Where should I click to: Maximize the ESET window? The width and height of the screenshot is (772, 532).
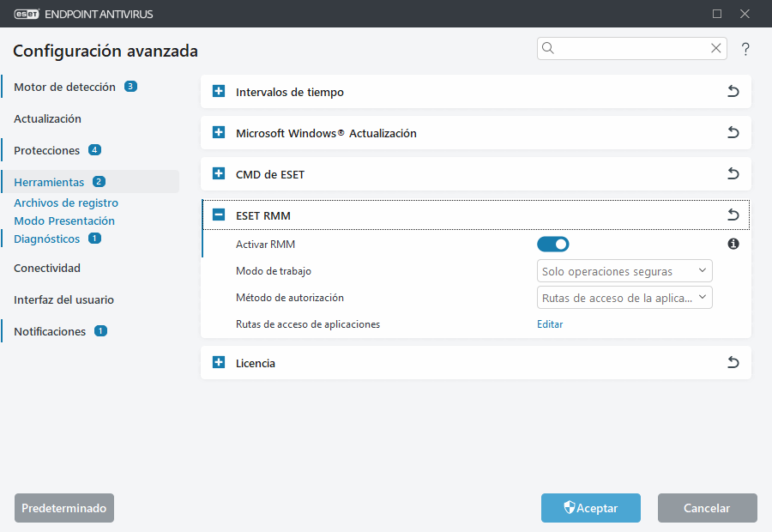[x=717, y=14]
